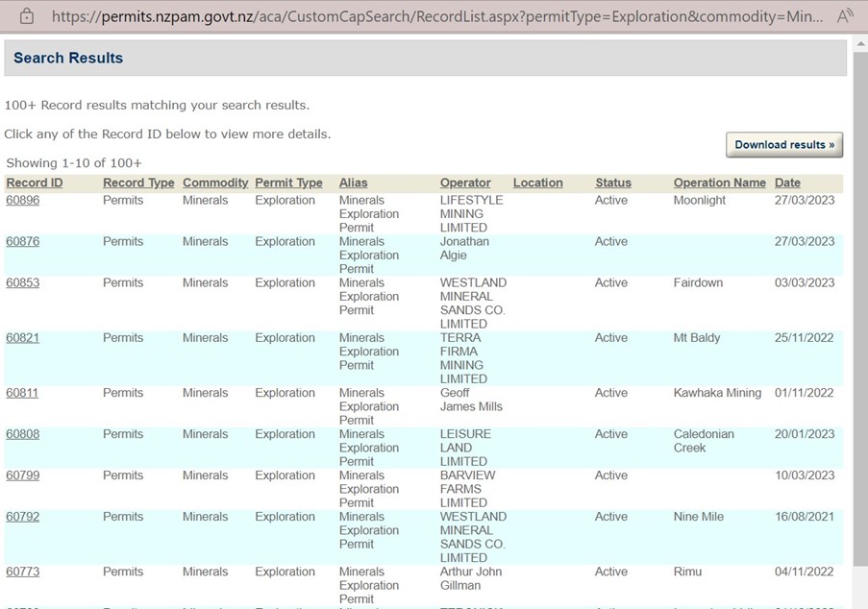Select operator Jonathan Algie text
Screen dimensions: 868x609
(464, 249)
